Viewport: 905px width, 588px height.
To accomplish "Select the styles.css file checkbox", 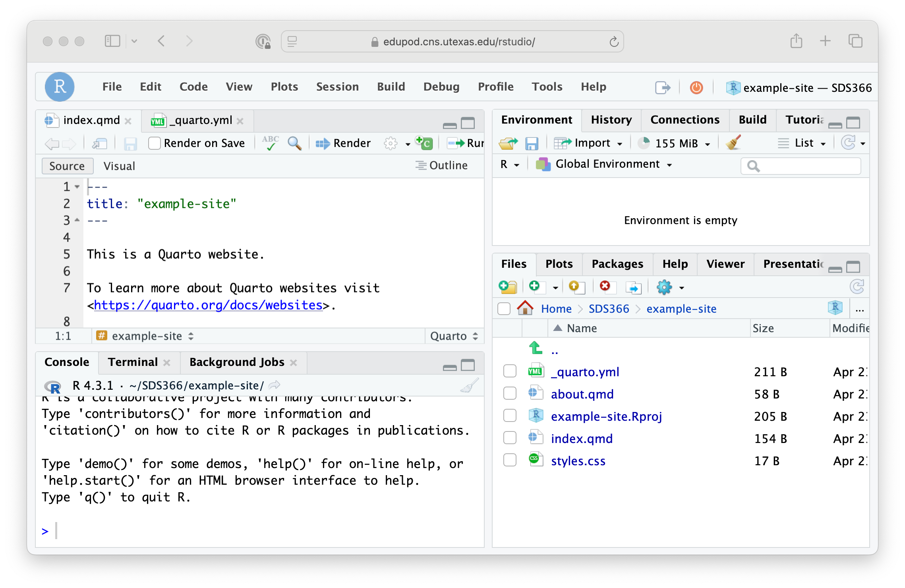I will click(x=510, y=460).
